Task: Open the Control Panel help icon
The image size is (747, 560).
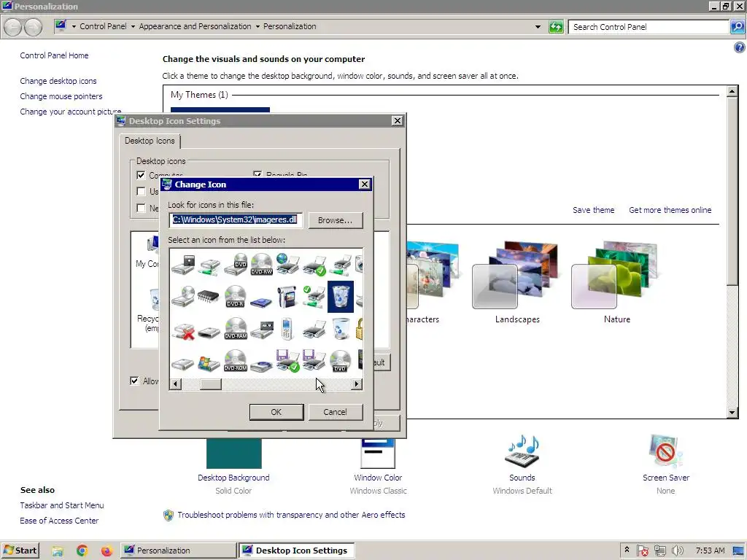Action: click(740, 47)
